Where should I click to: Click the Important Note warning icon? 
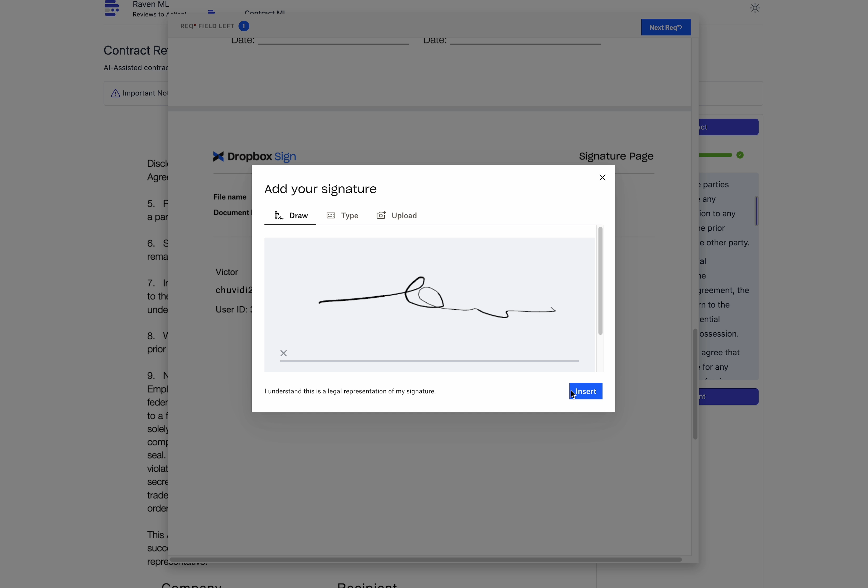pos(115,93)
